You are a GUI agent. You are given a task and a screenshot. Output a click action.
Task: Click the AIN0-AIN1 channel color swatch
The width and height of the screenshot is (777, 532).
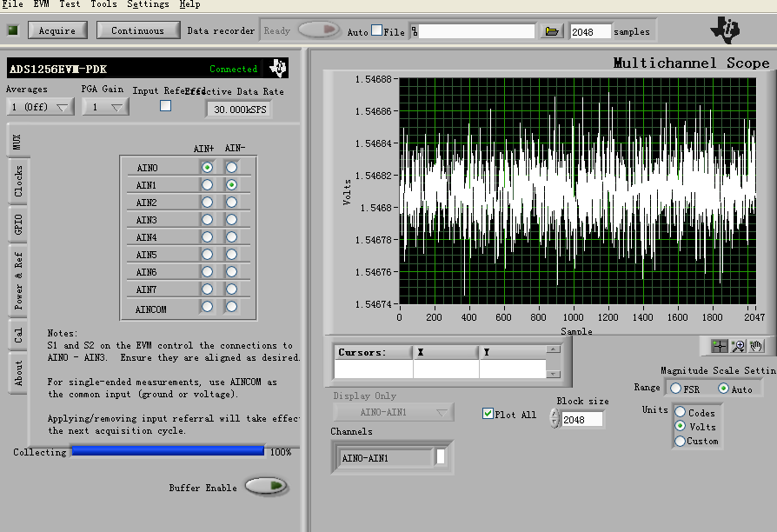(441, 457)
